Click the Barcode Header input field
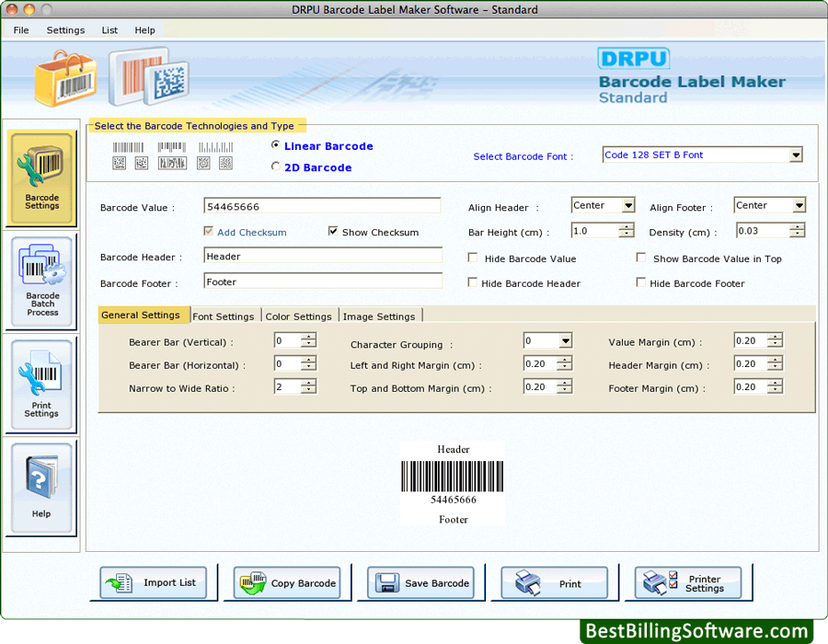 (323, 256)
